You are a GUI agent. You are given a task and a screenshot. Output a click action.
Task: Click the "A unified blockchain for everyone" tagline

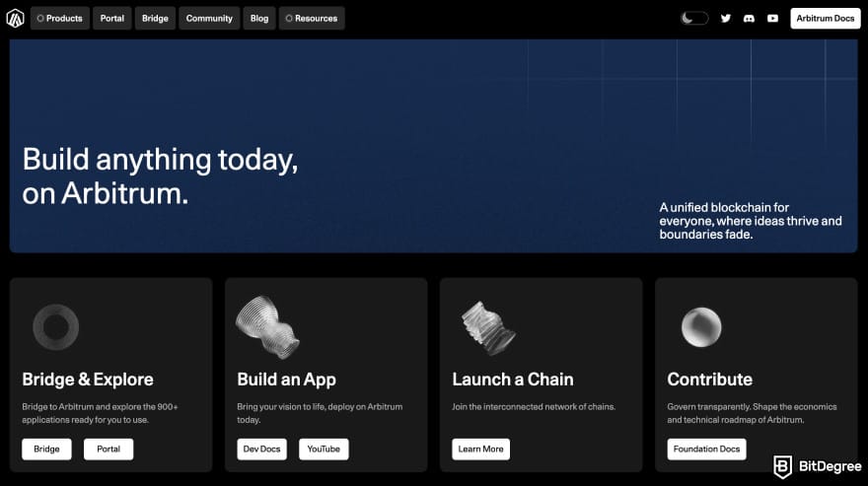click(750, 221)
